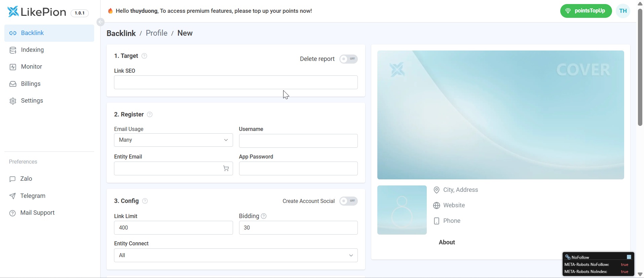Open the Backlink menu item
Viewport: 644px width, 278px height.
point(49,33)
